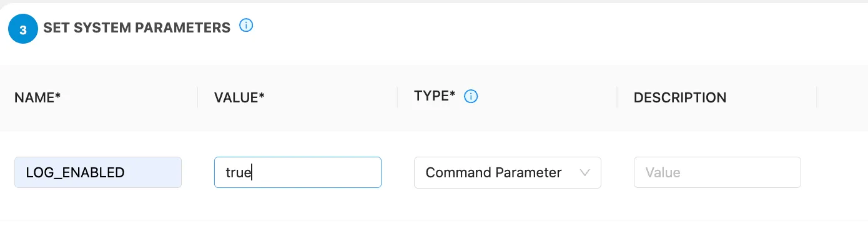Select the blue step 3 circle badge
Viewport: 868px width, 246px height.
(x=23, y=29)
